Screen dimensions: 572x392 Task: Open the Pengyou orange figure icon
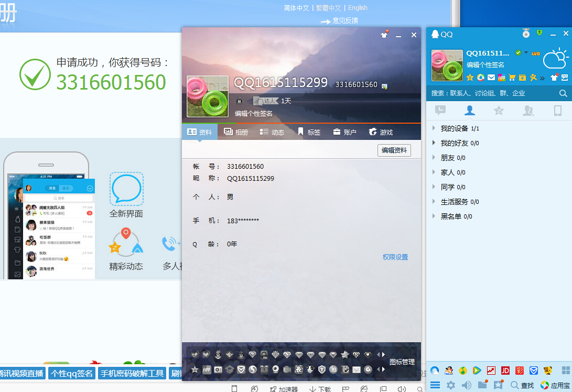[x=533, y=78]
